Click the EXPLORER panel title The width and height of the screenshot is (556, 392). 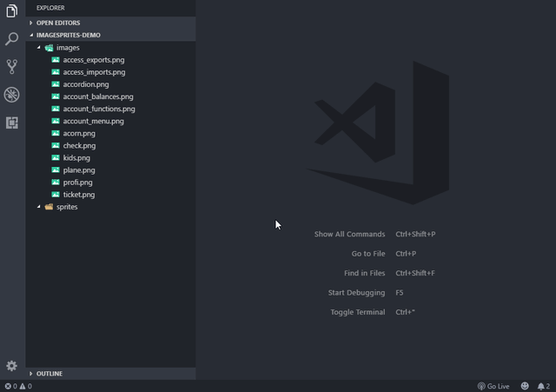point(50,8)
